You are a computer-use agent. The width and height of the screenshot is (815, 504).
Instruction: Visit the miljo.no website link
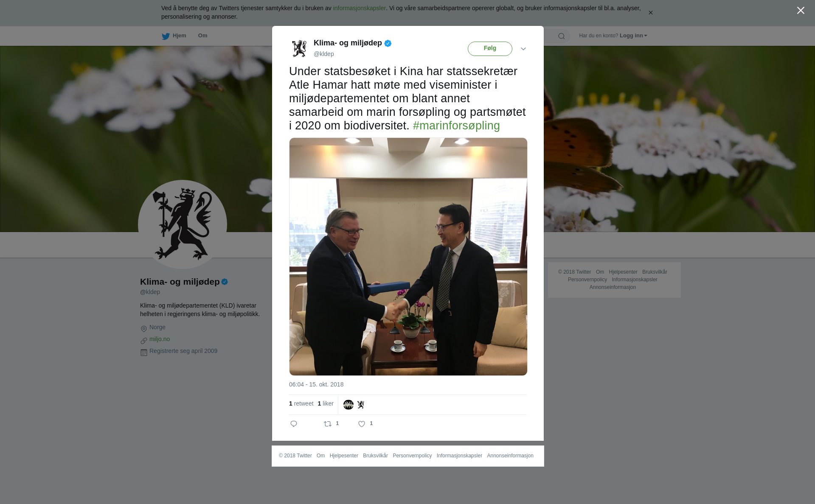(x=160, y=339)
